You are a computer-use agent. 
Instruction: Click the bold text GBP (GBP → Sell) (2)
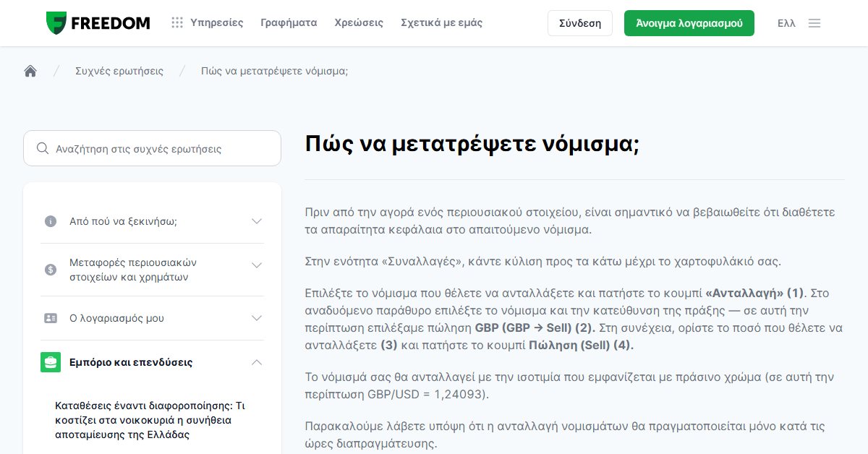(x=535, y=328)
